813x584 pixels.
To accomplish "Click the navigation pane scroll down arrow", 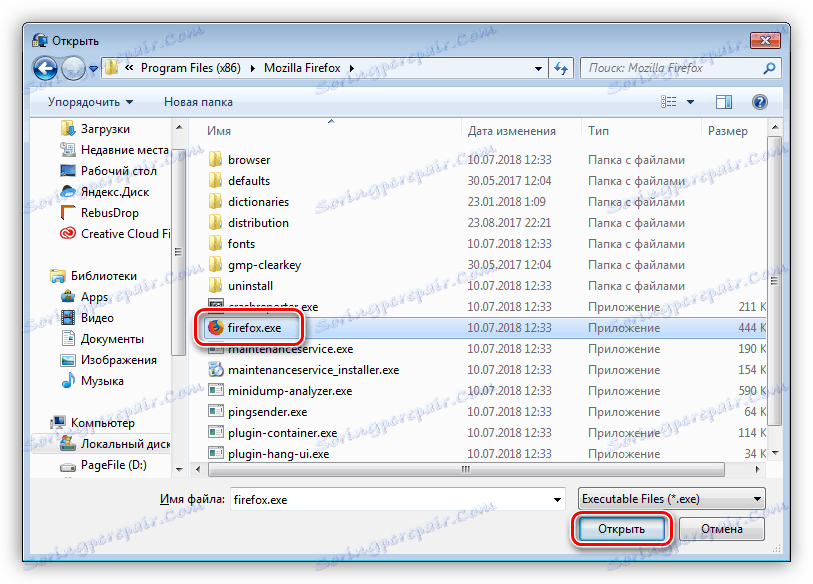I will click(x=179, y=469).
